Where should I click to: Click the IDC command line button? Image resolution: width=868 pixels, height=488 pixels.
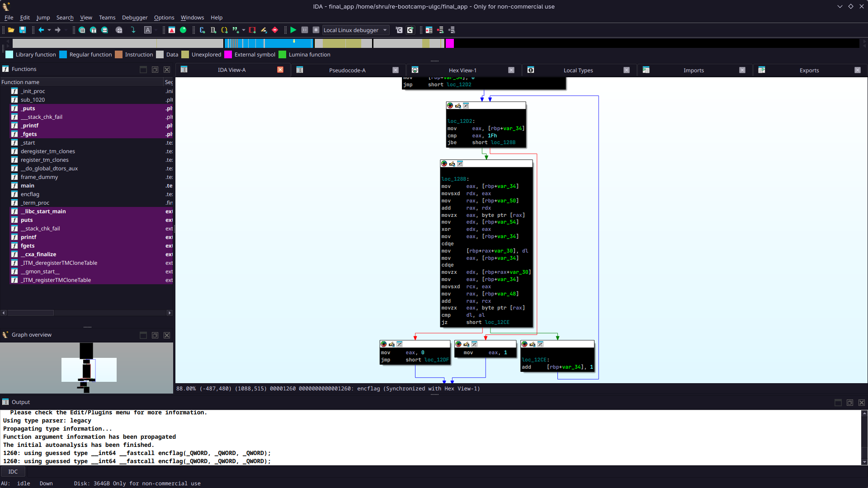[13, 472]
